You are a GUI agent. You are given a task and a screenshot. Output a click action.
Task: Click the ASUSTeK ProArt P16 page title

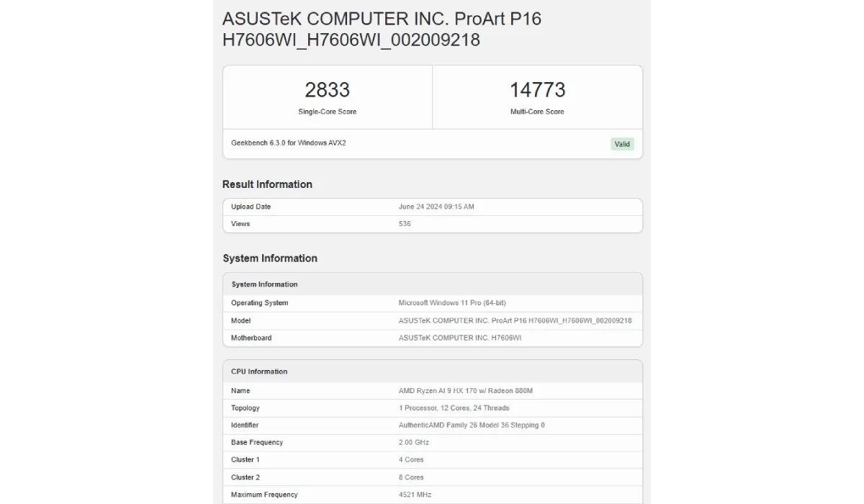pyautogui.click(x=382, y=29)
